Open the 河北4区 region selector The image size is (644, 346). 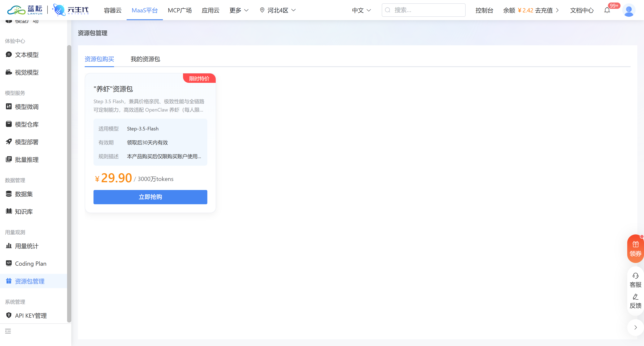(278, 10)
